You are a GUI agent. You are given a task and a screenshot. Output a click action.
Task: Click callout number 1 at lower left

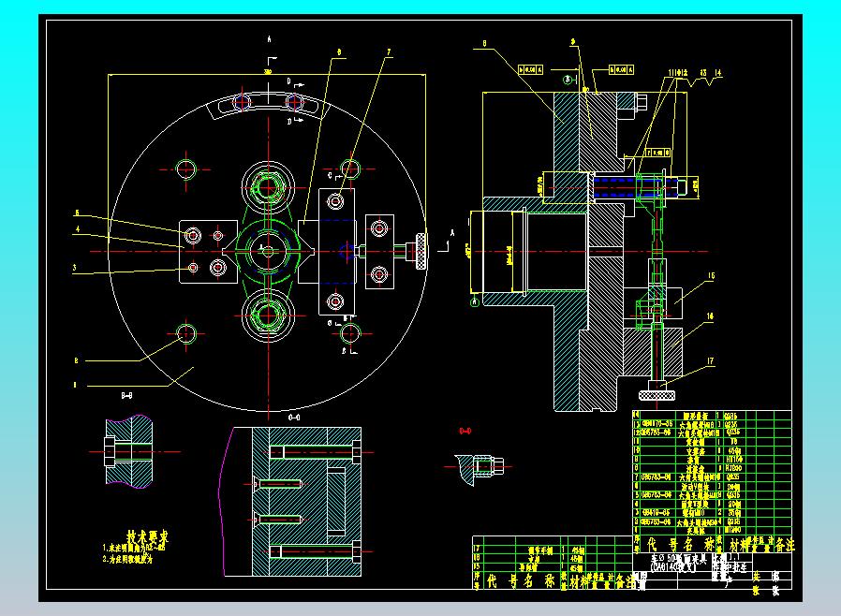[75, 385]
